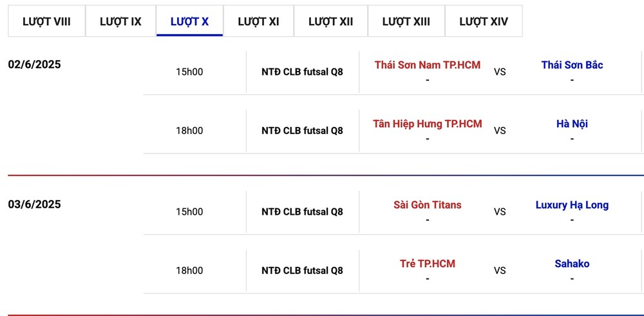Screen dimensions: 644x316
Task: Switch to the LƯỢT VIII tab
Action: point(46,21)
